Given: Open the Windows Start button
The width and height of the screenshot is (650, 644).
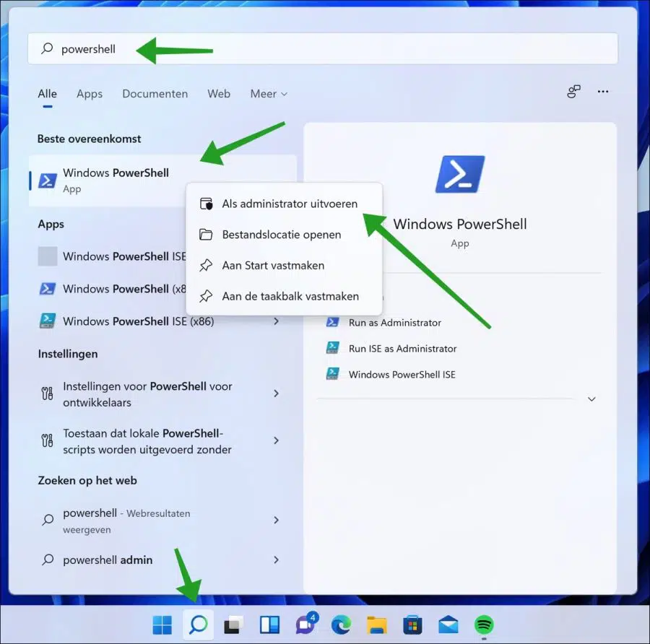Looking at the screenshot, I should click(162, 625).
